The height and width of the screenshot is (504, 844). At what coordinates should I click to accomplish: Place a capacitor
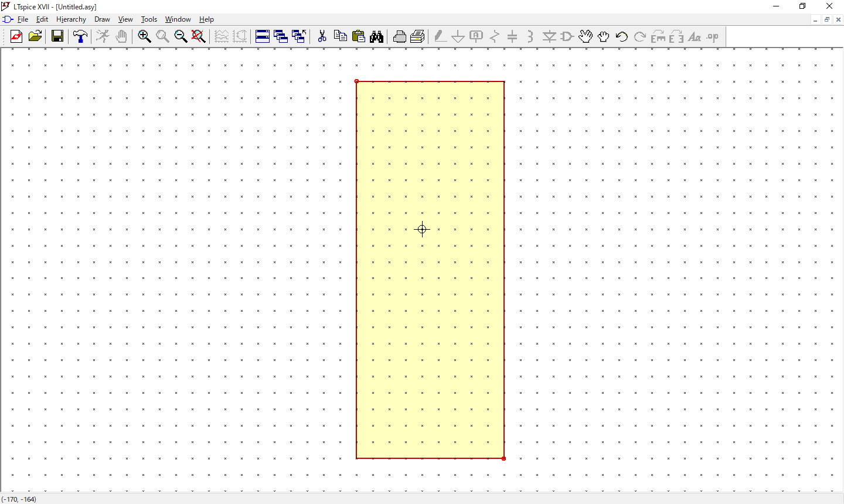[512, 36]
